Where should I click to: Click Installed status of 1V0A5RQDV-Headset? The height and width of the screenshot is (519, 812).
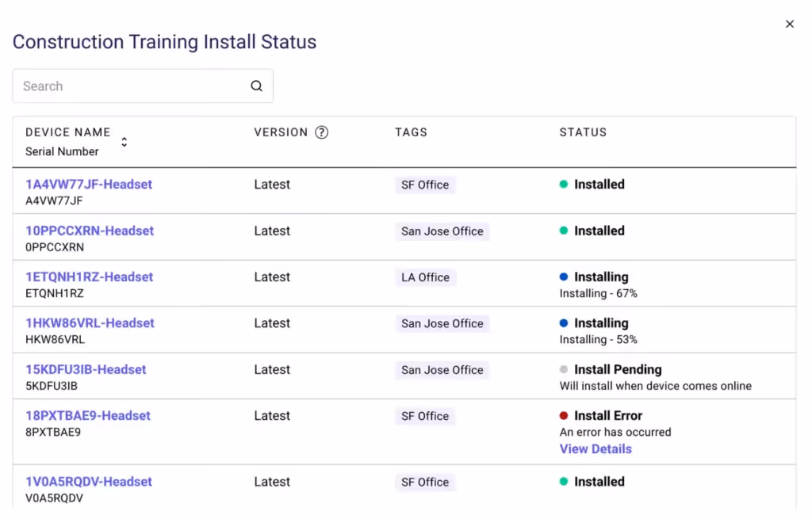(592, 482)
